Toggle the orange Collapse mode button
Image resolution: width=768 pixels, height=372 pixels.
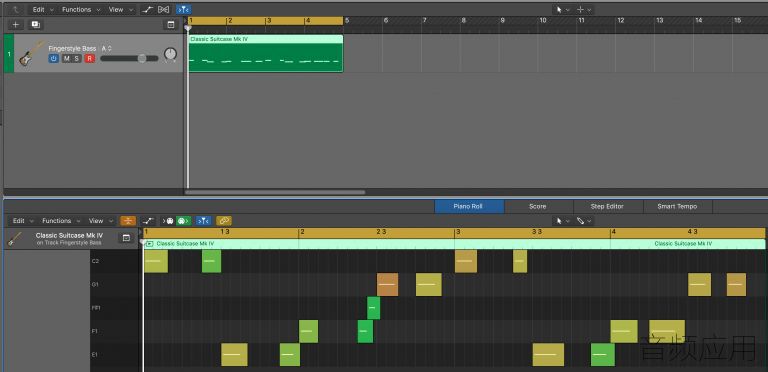pyautogui.click(x=128, y=221)
